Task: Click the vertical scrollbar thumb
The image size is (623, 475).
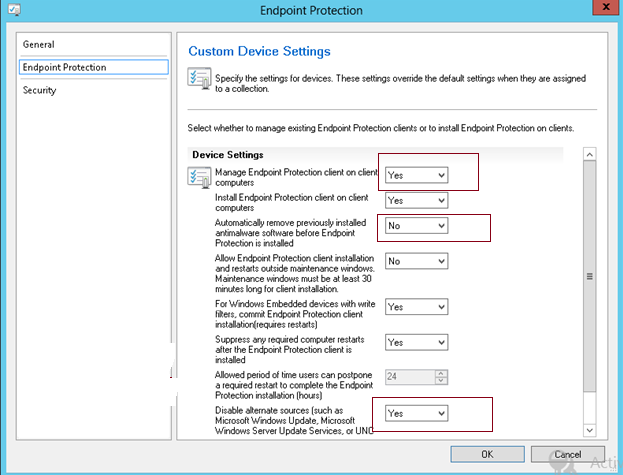Action: coord(590,276)
